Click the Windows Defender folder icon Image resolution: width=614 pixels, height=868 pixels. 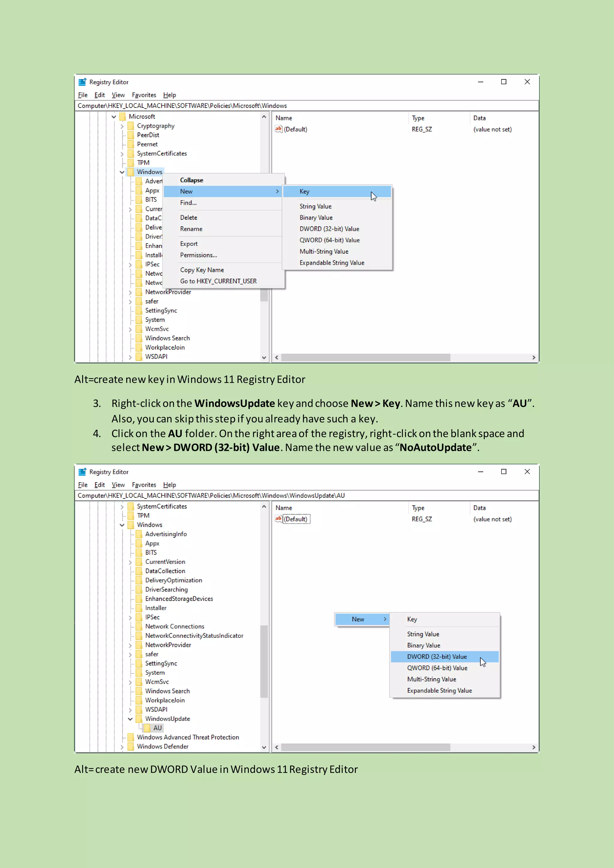(131, 746)
